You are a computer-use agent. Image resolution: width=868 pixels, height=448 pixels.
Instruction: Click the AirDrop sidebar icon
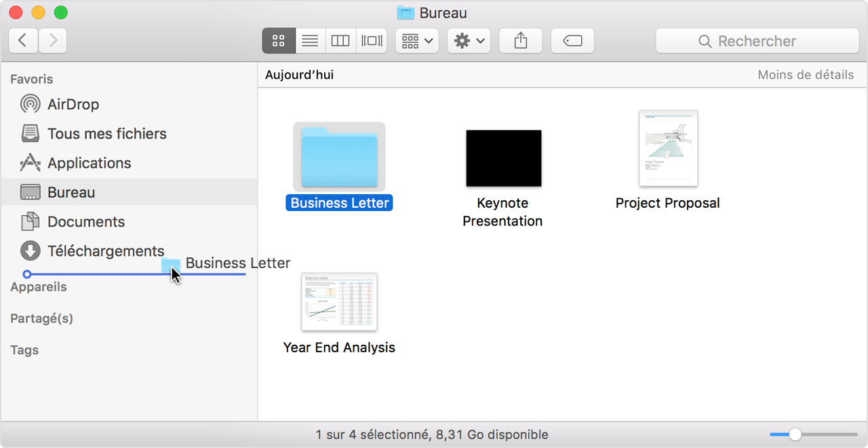click(x=31, y=104)
